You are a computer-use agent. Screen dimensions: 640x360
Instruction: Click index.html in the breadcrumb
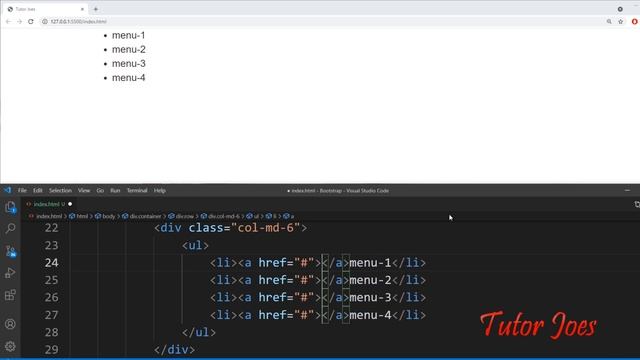pyautogui.click(x=49, y=216)
